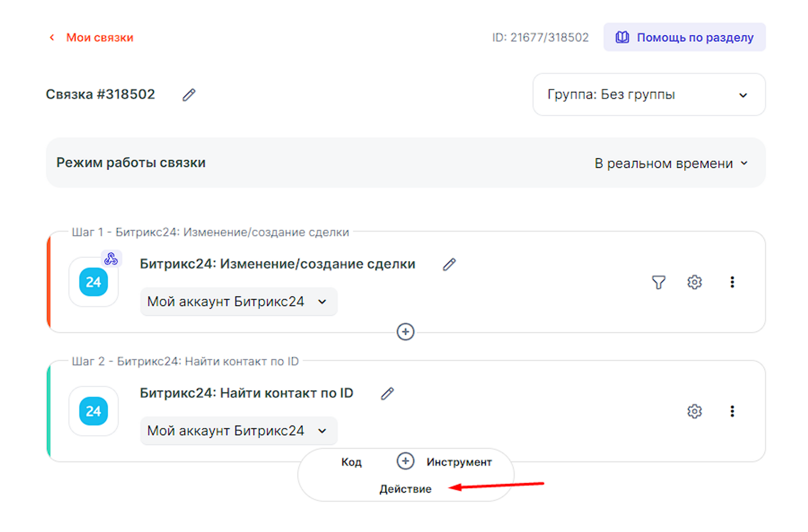808x532 pixels.
Task: Rename Step 2 'Найти контакт по ID' pencil
Action: click(387, 394)
